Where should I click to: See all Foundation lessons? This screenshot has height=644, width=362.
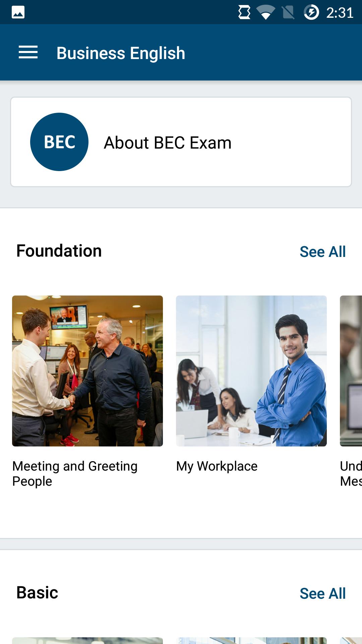(x=322, y=252)
